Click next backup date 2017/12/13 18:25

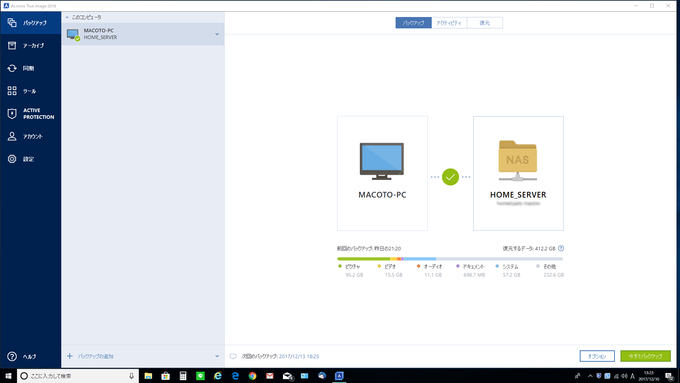click(299, 356)
